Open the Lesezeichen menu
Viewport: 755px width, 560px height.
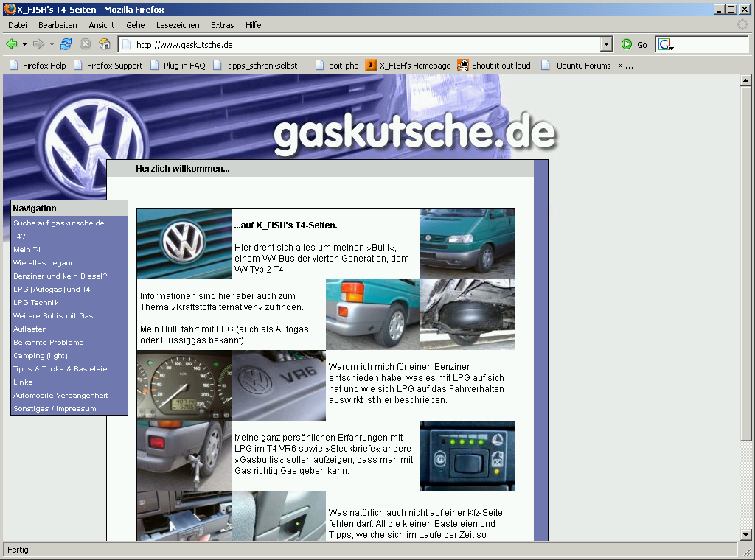click(x=178, y=25)
